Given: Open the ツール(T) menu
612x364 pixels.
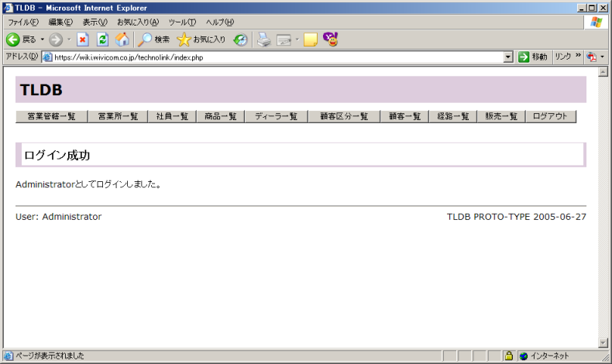Looking at the screenshot, I should coord(182,22).
